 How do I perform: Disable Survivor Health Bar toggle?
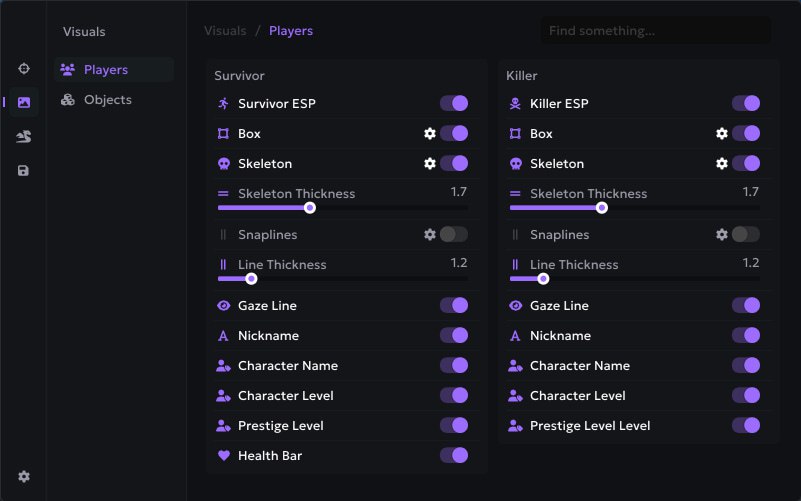[454, 455]
